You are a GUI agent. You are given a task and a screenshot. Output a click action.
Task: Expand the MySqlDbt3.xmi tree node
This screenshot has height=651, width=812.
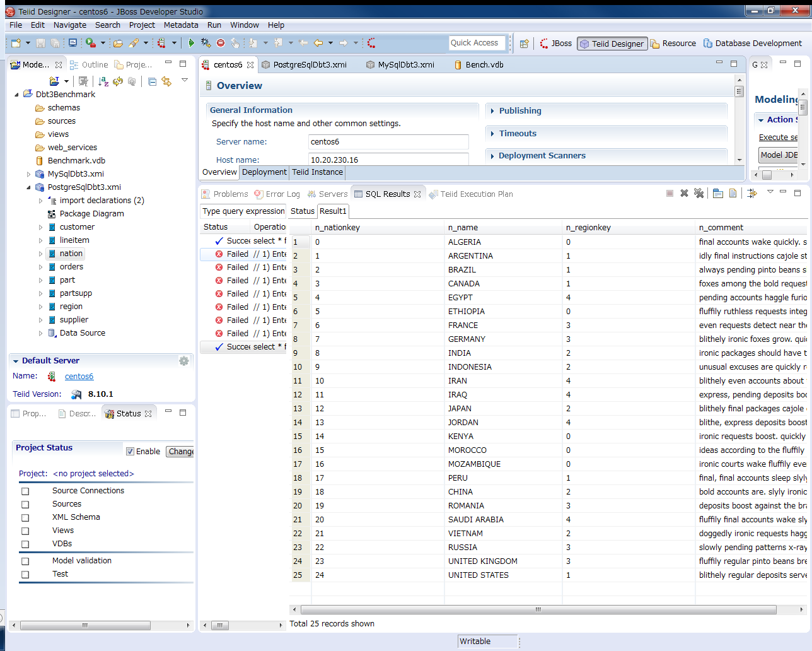pyautogui.click(x=28, y=174)
